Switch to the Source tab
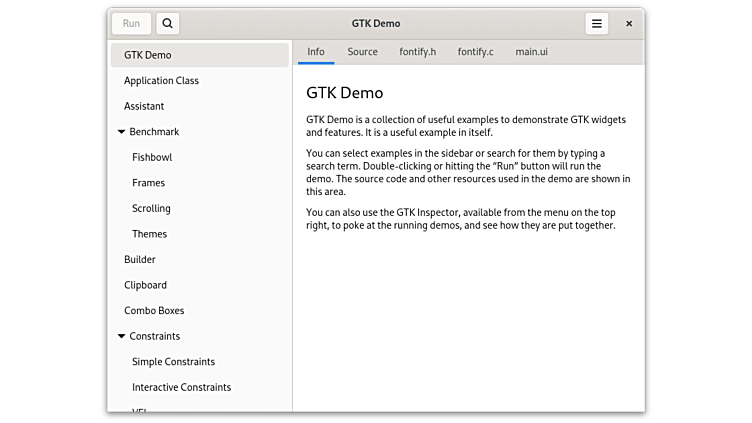The height and width of the screenshot is (423, 752). (362, 52)
